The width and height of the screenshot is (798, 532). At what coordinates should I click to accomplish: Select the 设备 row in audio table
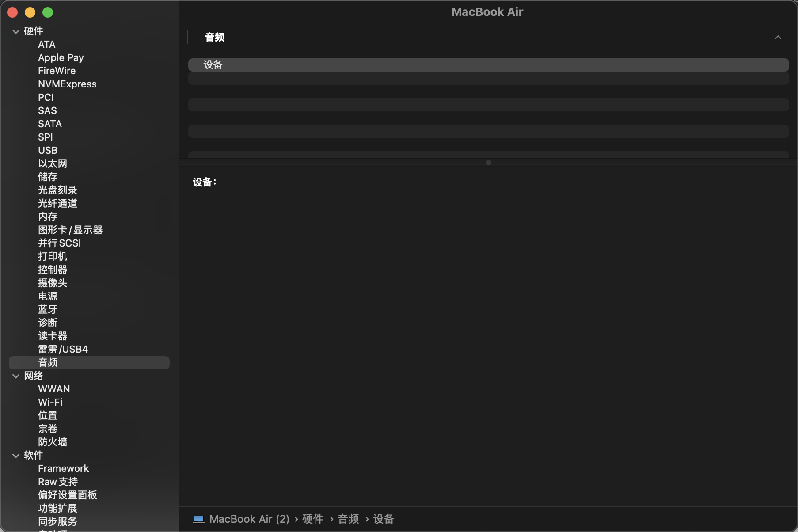pos(489,65)
